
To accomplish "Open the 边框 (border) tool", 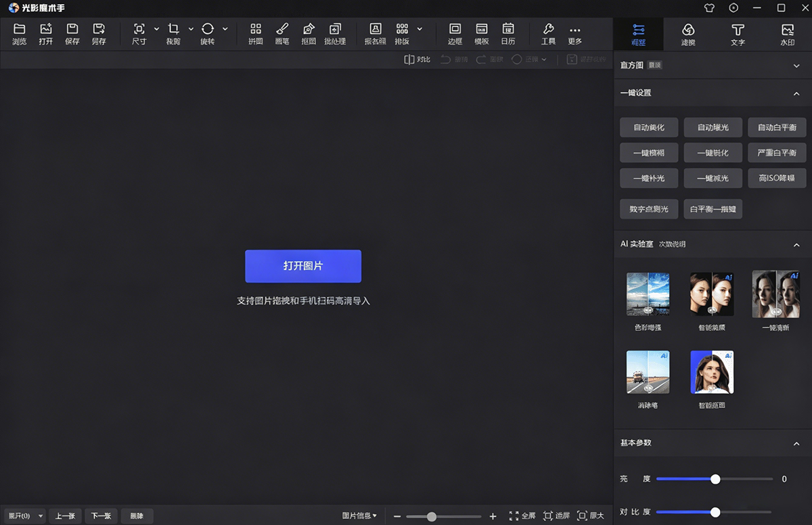I will 455,34.
